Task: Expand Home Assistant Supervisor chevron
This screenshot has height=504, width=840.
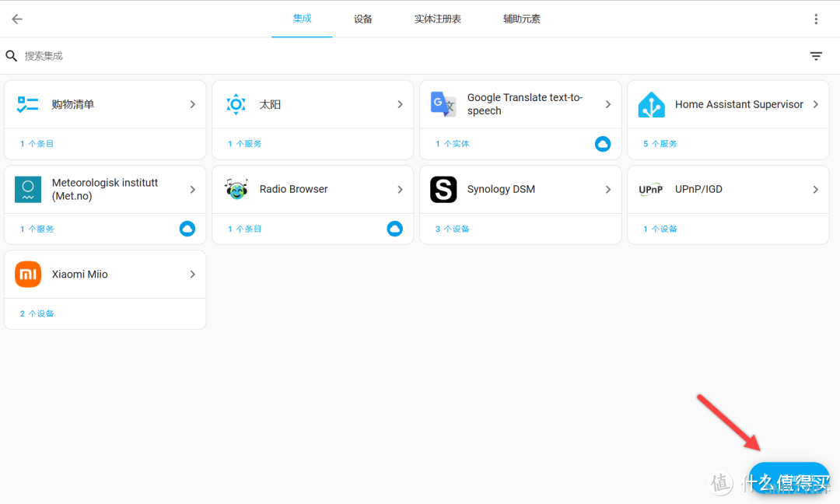Action: 815,104
